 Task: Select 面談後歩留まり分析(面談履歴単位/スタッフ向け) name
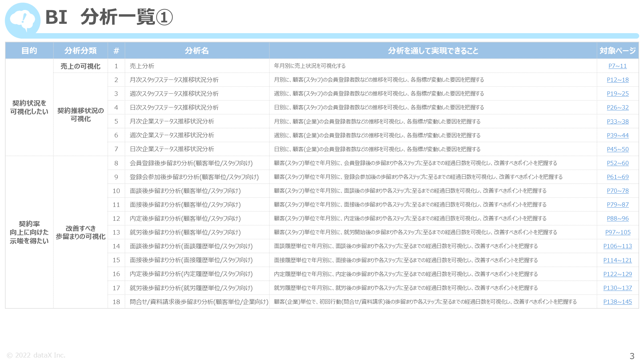pos(191,246)
